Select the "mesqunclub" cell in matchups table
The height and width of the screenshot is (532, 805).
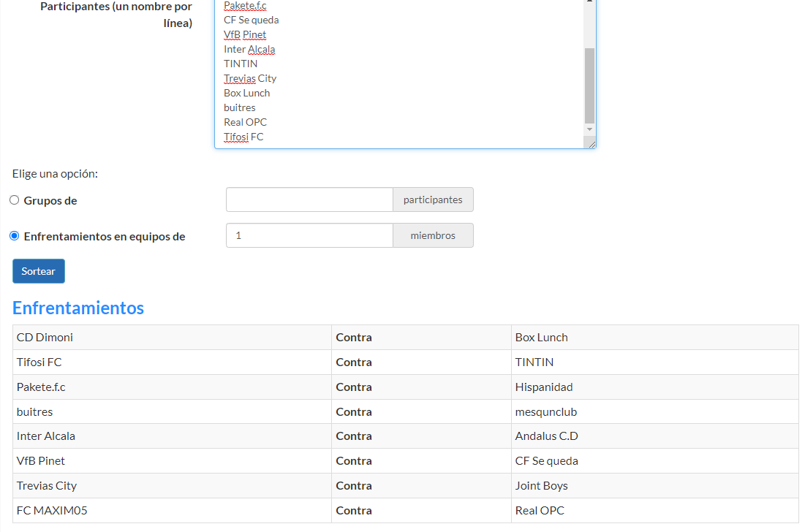click(546, 411)
